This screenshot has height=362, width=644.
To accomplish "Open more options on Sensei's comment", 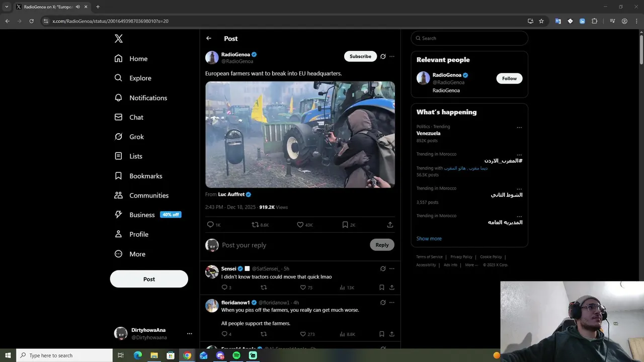I will coord(392,268).
